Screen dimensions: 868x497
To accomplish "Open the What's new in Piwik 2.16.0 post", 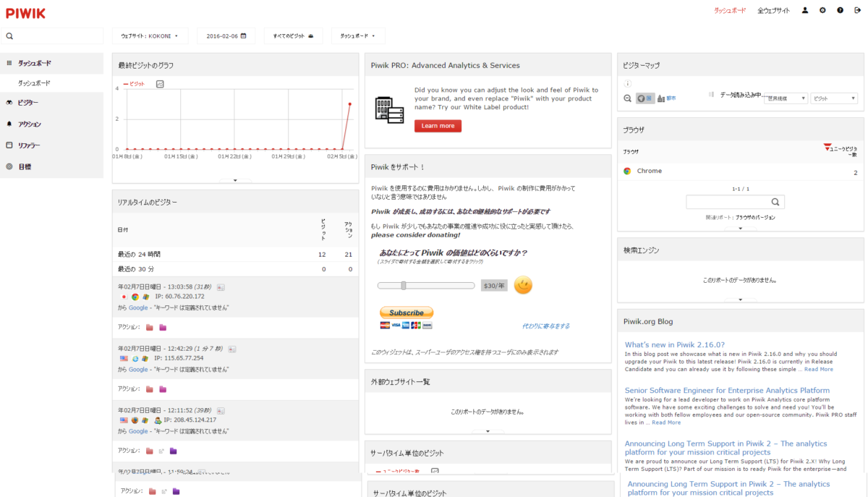I will coord(675,344).
